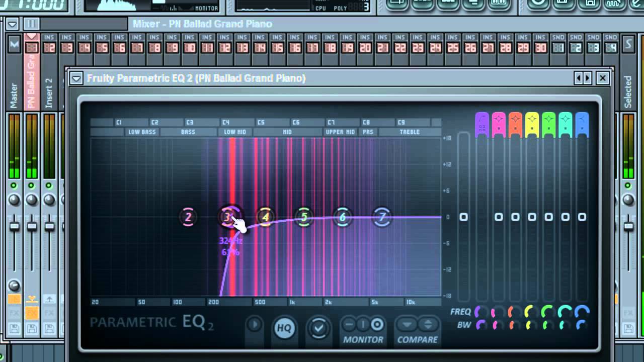This screenshot has height=362, width=644.
Task: Toggle the Selected track green mute LED
Action: tap(628, 186)
